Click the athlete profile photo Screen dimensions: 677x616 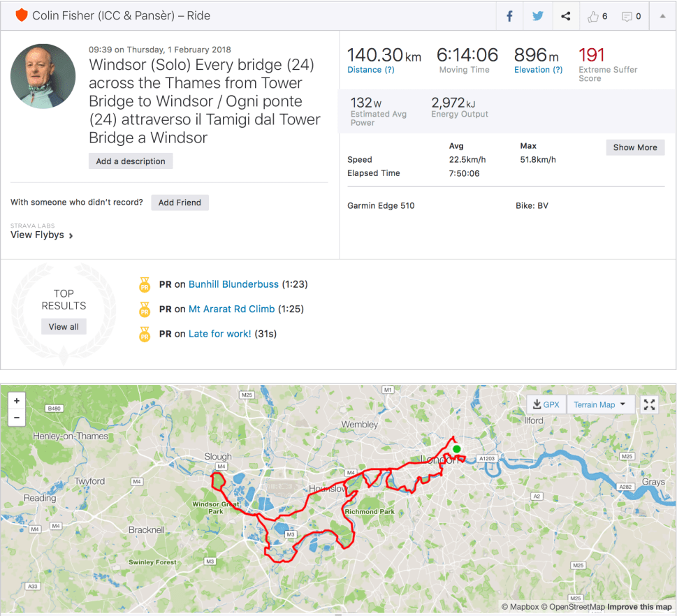click(43, 76)
